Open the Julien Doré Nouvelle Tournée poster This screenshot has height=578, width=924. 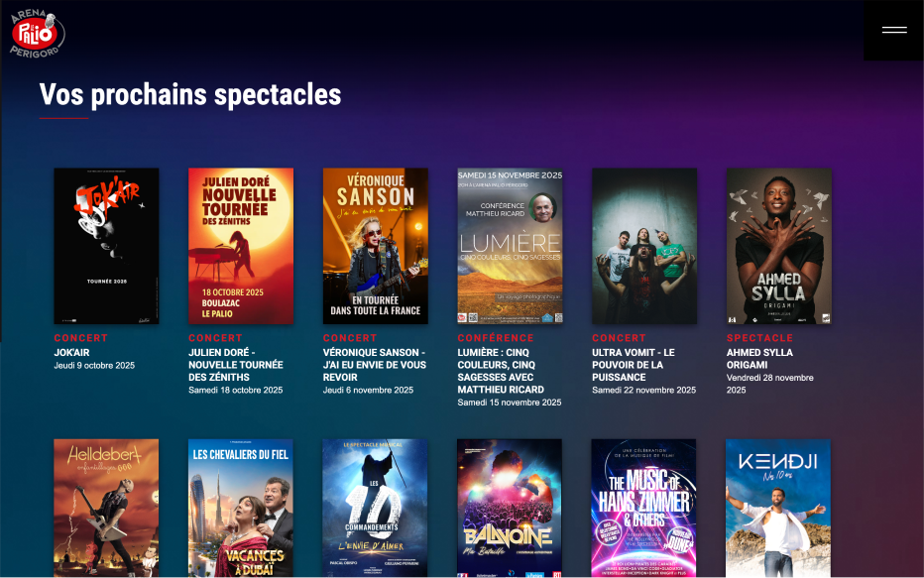click(x=241, y=246)
